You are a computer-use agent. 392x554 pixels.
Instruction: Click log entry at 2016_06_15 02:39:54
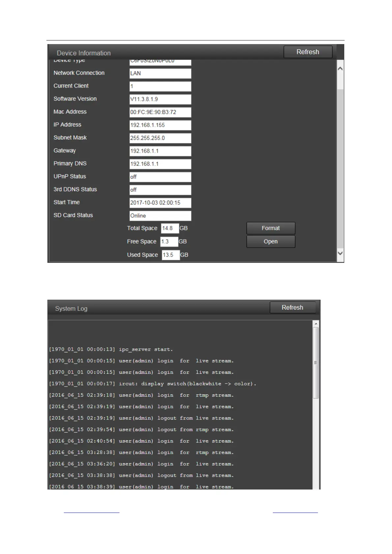coord(141,430)
